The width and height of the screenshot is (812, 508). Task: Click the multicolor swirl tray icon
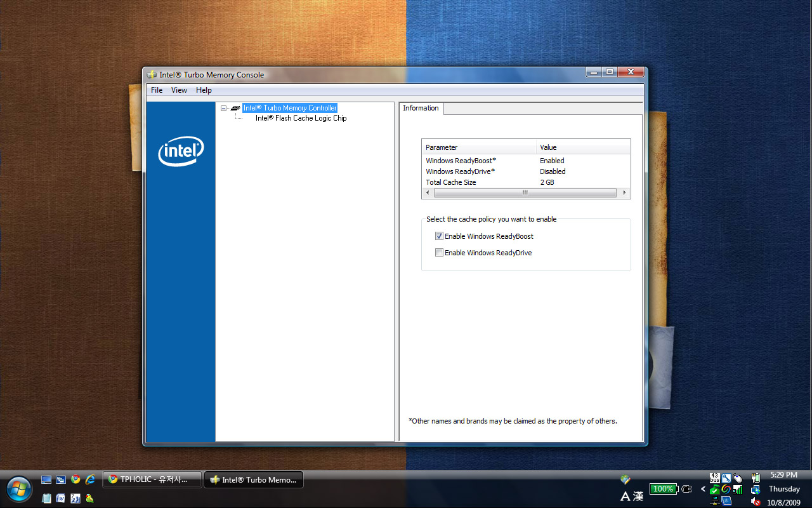[726, 490]
